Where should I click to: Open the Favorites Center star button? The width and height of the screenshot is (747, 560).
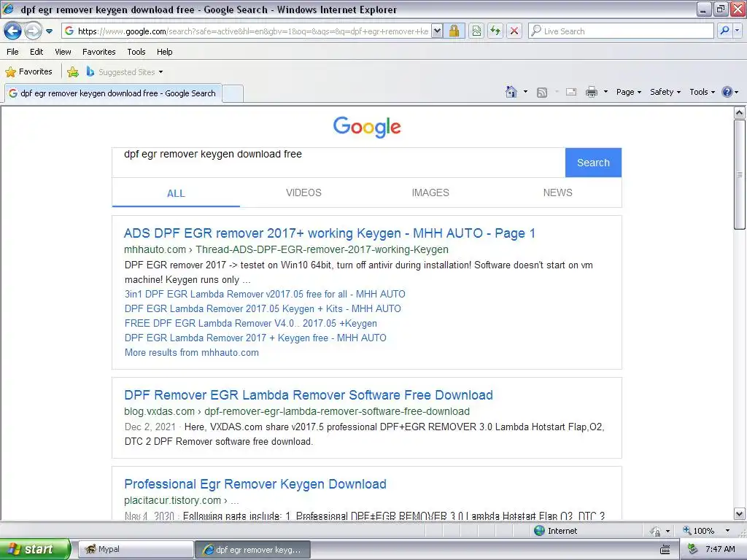(x=28, y=72)
